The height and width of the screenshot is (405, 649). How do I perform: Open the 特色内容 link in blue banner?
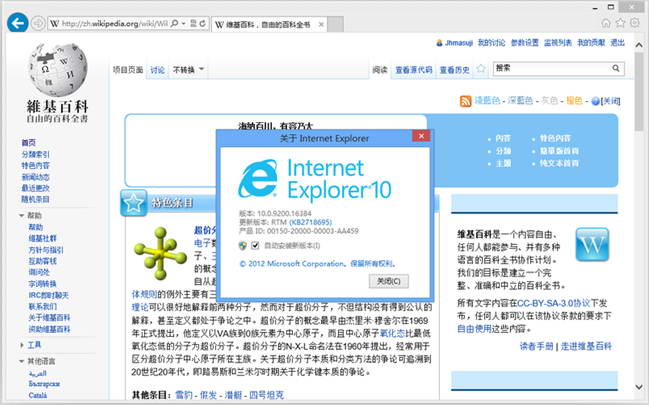coord(555,138)
